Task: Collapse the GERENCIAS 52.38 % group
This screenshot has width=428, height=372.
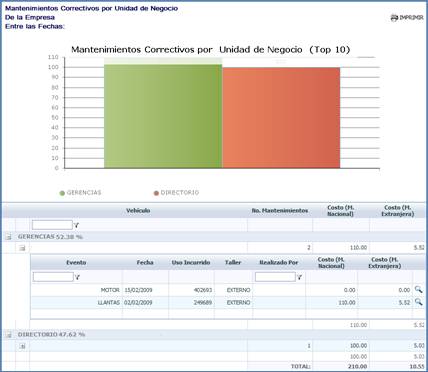Action: (x=9, y=237)
